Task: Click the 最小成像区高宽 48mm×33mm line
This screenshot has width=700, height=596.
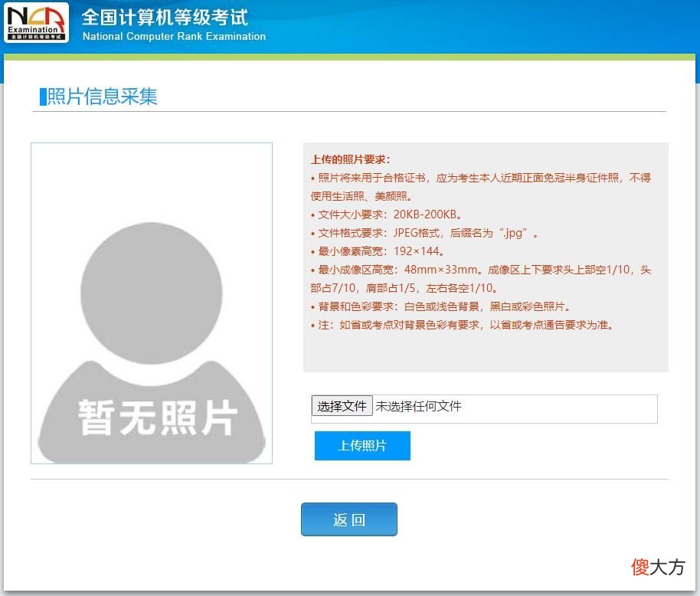Action: 481,279
